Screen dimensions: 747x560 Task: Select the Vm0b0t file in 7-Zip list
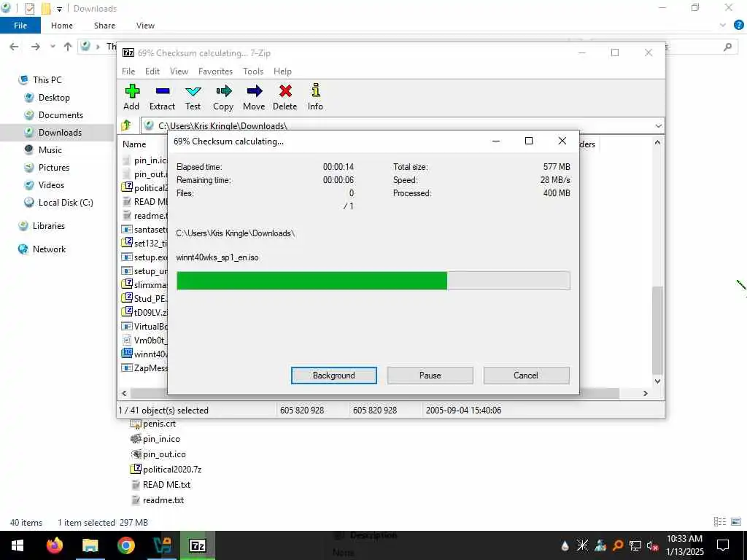(145, 340)
